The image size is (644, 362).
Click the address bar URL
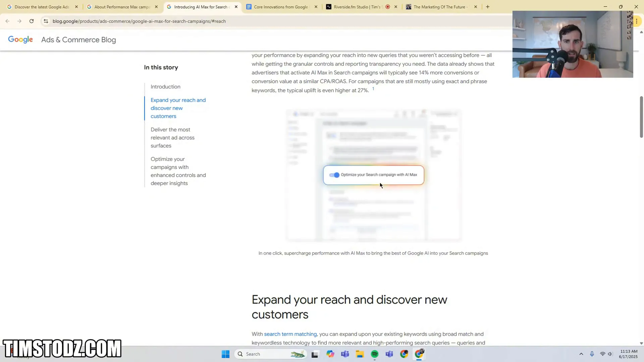tap(139, 21)
